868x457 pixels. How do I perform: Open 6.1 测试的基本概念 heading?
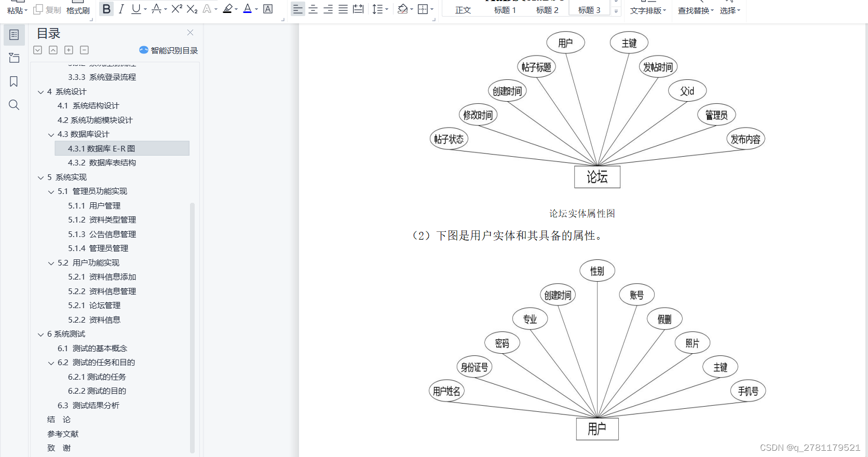pyautogui.click(x=92, y=348)
